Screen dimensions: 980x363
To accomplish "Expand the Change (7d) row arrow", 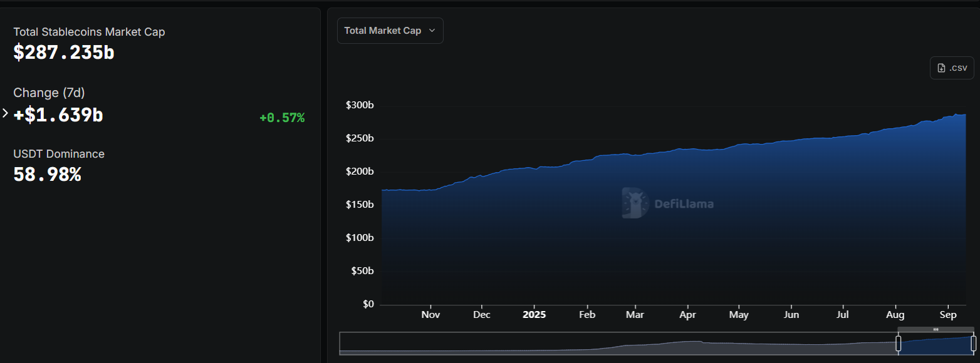I will (6, 113).
